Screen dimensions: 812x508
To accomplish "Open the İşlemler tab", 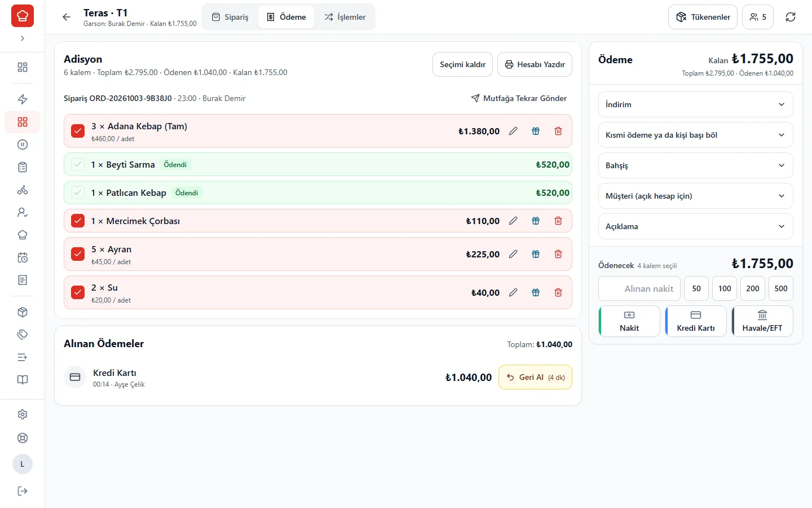I will click(345, 17).
